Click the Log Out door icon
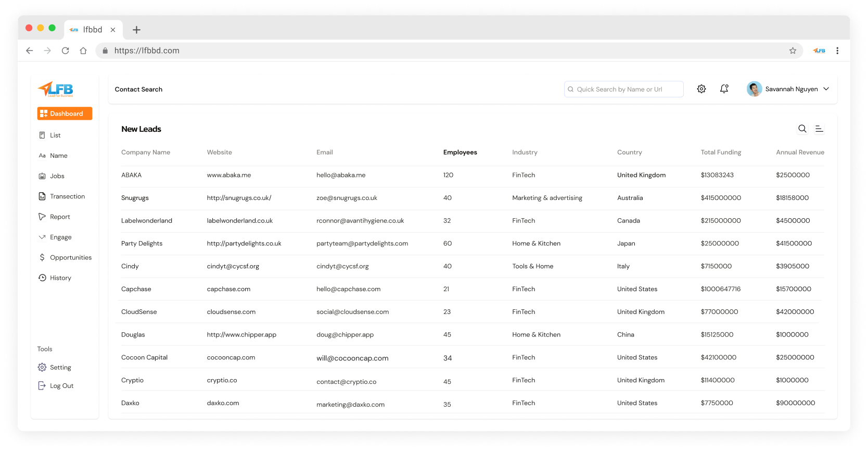The width and height of the screenshot is (868, 451). tap(42, 385)
